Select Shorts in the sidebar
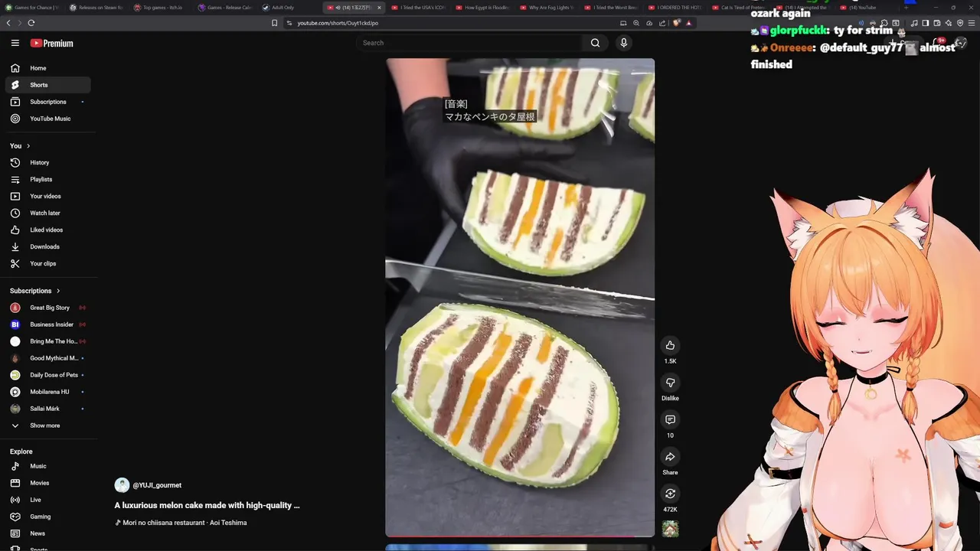This screenshot has width=980, height=551. [47, 85]
